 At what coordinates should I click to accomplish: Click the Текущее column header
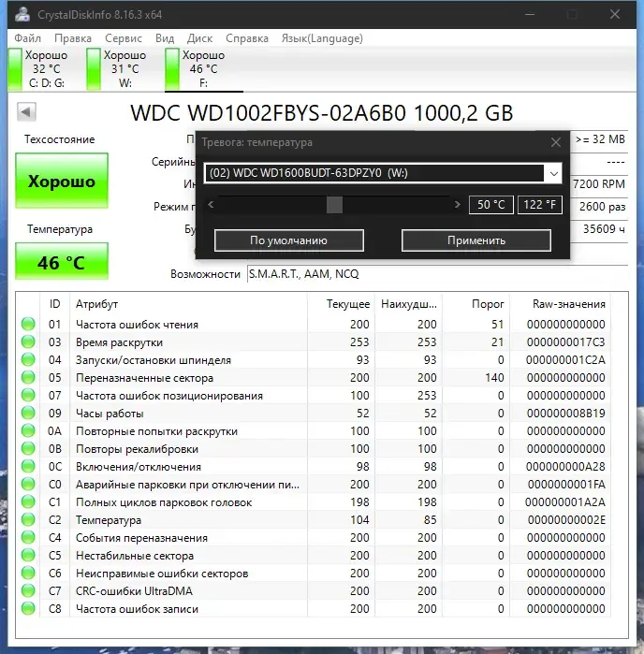pyautogui.click(x=341, y=304)
